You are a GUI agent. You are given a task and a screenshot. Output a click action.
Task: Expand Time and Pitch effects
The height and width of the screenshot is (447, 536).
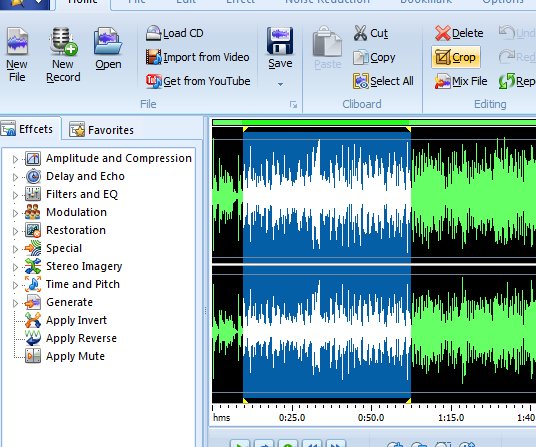15,285
